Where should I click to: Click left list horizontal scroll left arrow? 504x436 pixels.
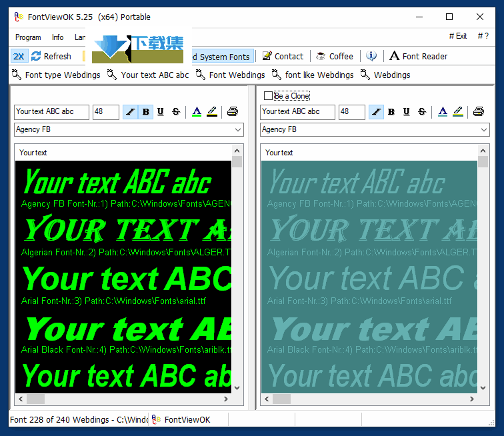[21, 399]
